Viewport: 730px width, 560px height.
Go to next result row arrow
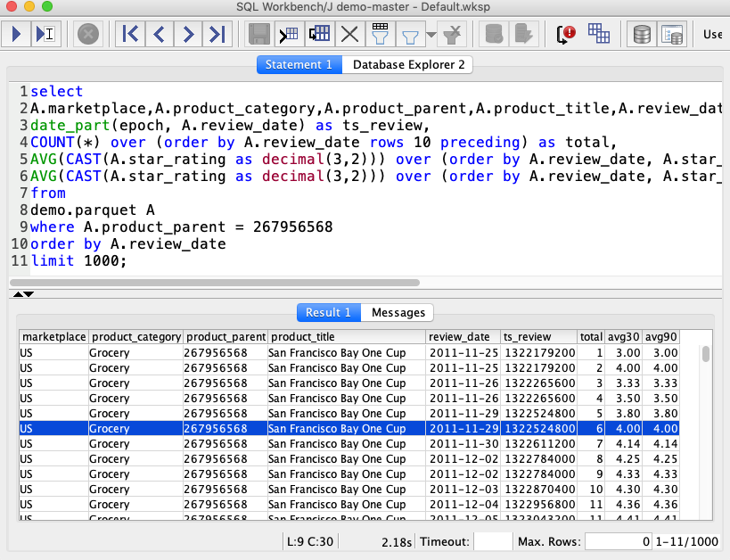tap(188, 35)
